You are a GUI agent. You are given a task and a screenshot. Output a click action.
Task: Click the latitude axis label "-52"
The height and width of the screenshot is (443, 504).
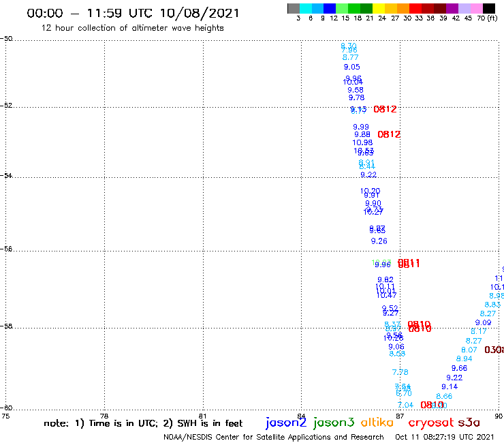coord(6,106)
